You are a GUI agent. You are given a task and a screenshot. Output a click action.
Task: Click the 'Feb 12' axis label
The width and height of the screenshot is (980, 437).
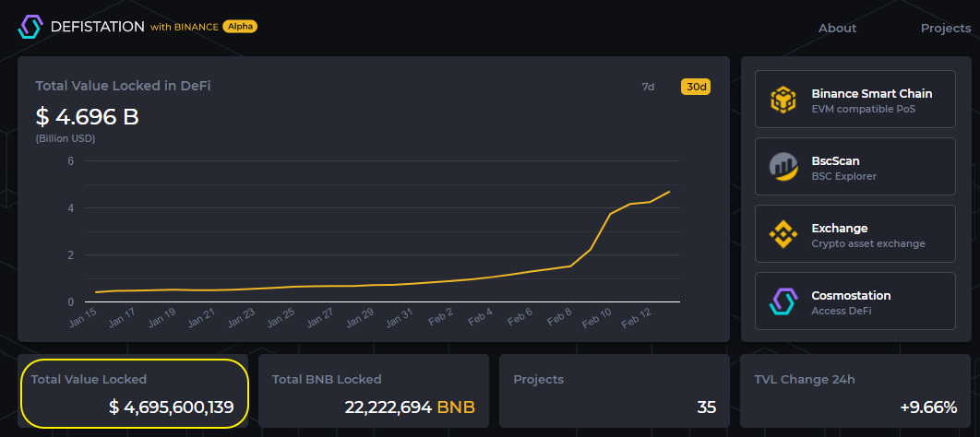638,317
